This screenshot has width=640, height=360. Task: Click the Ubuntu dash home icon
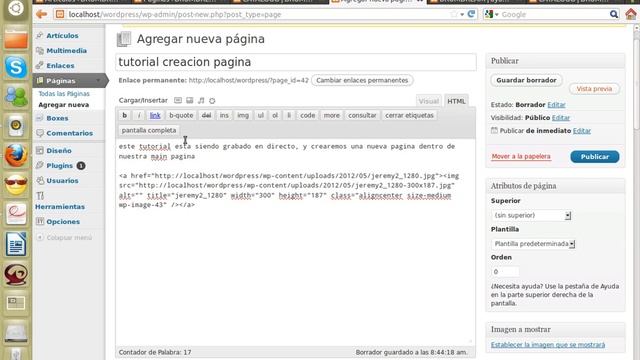(x=16, y=9)
